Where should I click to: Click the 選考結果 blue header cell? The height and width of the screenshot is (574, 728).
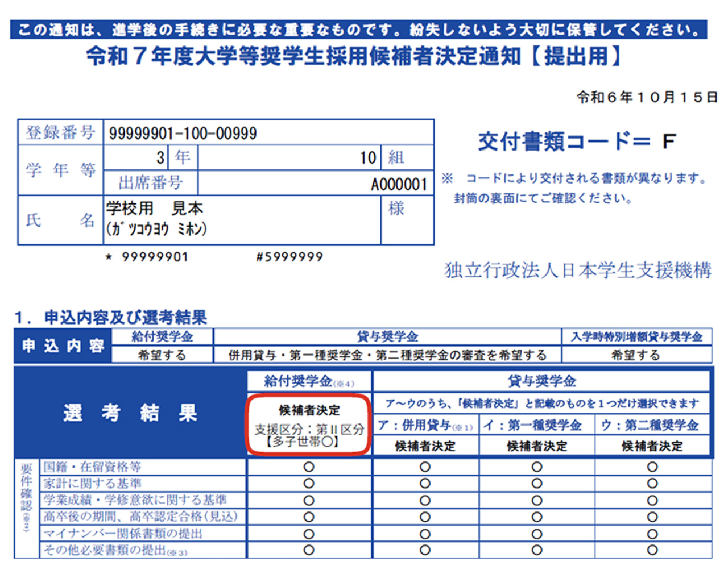[131, 413]
